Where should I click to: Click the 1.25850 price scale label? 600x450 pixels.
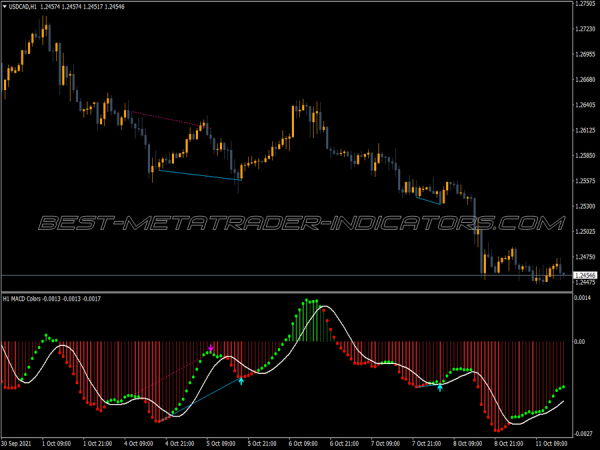point(585,156)
